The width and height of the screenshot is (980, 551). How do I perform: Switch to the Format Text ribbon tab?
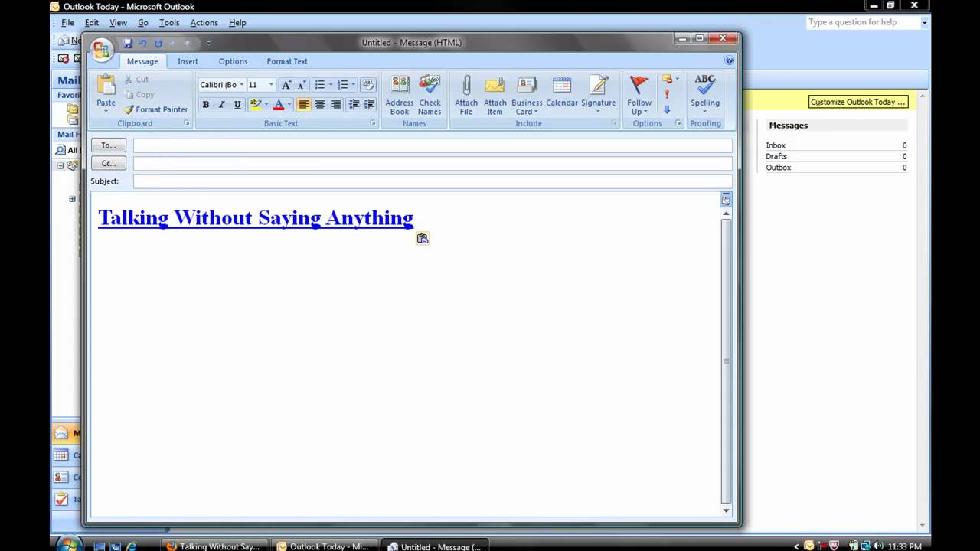(287, 61)
